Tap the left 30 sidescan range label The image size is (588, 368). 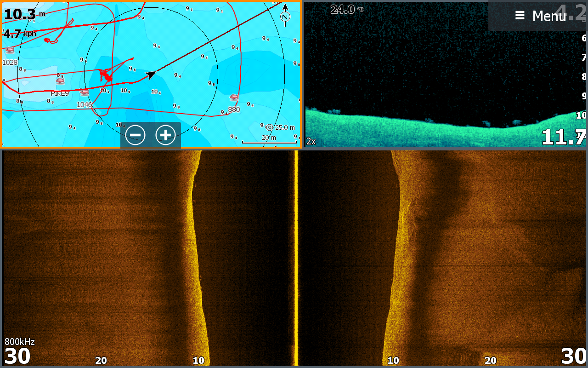click(17, 356)
